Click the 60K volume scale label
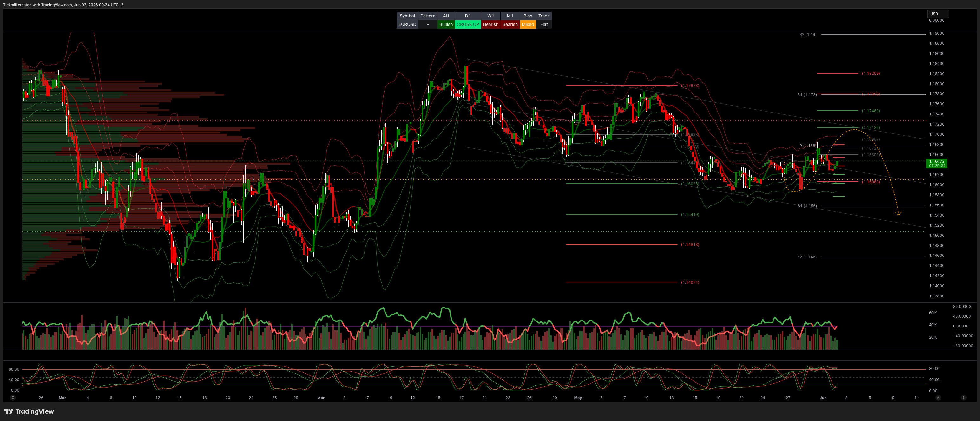 [932, 313]
